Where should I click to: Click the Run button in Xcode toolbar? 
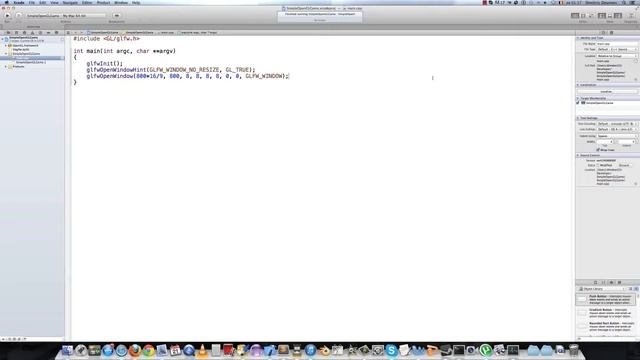tap(7, 16)
